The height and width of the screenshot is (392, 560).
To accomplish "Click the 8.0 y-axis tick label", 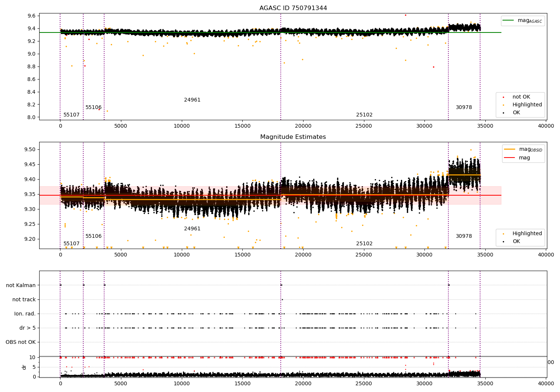I will coord(31,117).
